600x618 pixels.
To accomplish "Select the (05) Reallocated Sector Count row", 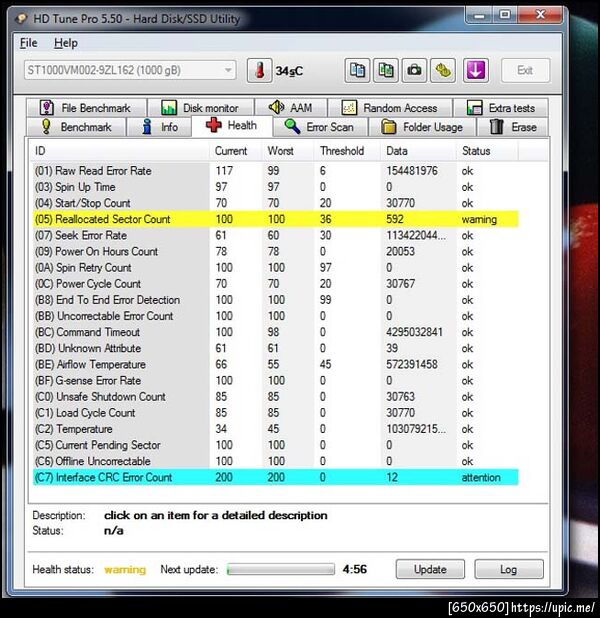I will click(x=275, y=219).
